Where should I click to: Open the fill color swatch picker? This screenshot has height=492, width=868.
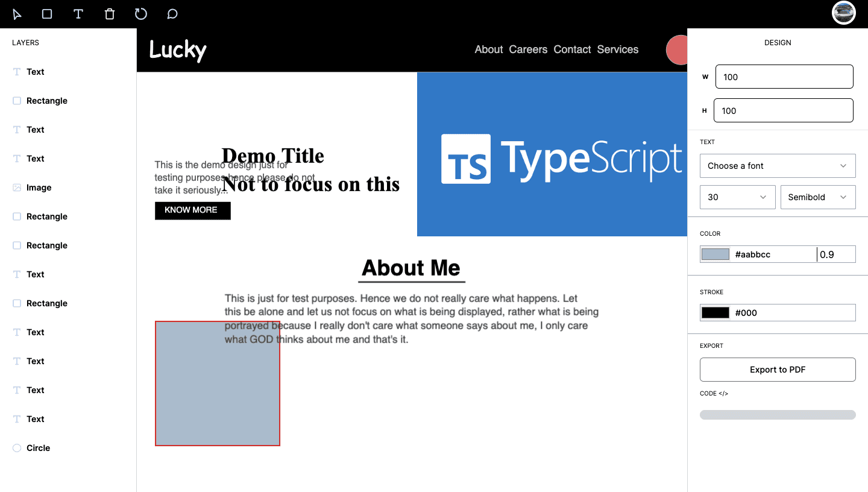(715, 254)
